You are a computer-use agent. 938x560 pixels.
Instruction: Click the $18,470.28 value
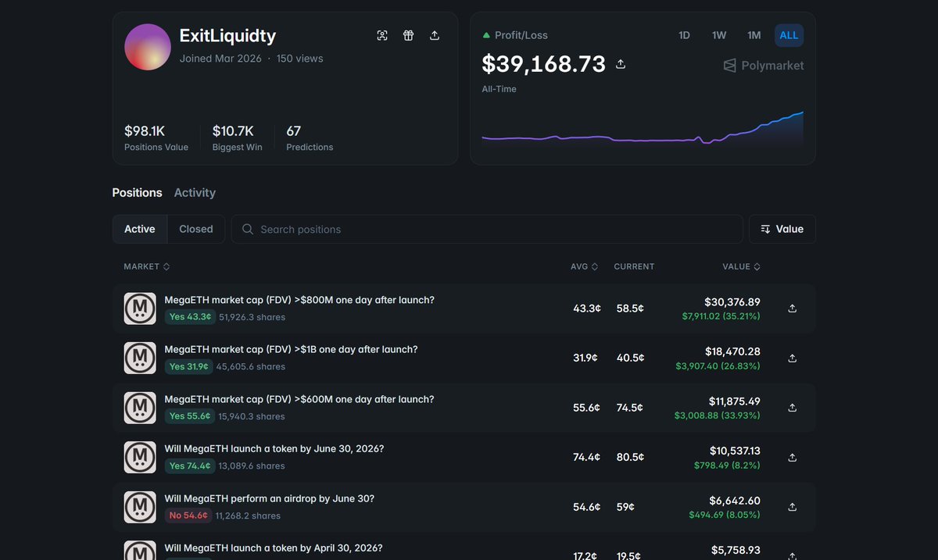point(732,351)
